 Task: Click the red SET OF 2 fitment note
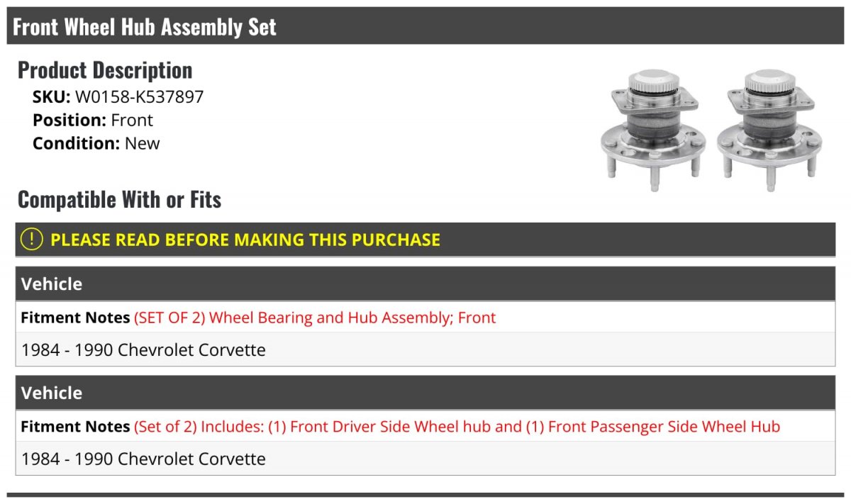click(x=315, y=318)
